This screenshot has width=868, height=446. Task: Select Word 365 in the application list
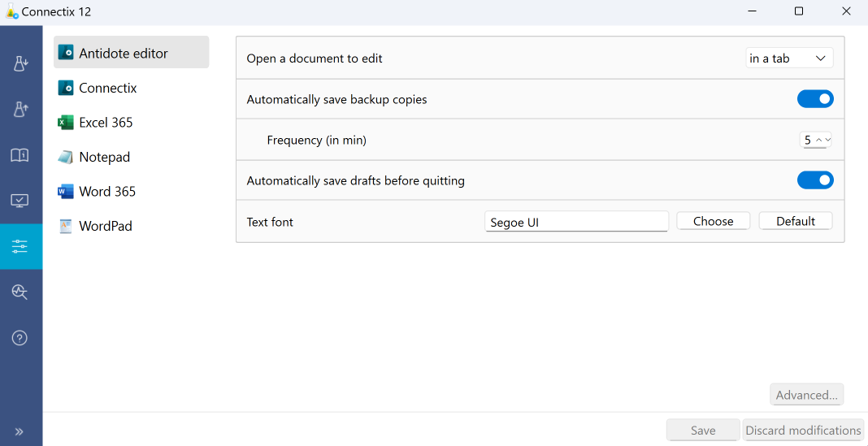point(106,192)
